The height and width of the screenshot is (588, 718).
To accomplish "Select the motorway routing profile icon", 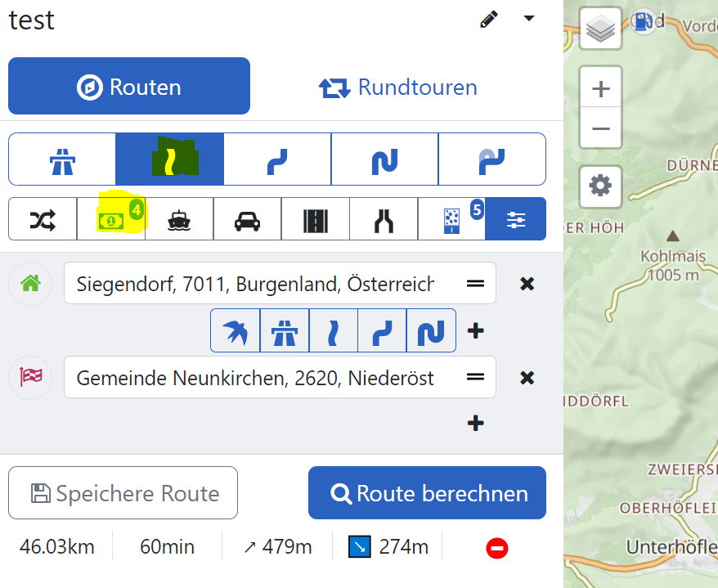I will coord(62,159).
